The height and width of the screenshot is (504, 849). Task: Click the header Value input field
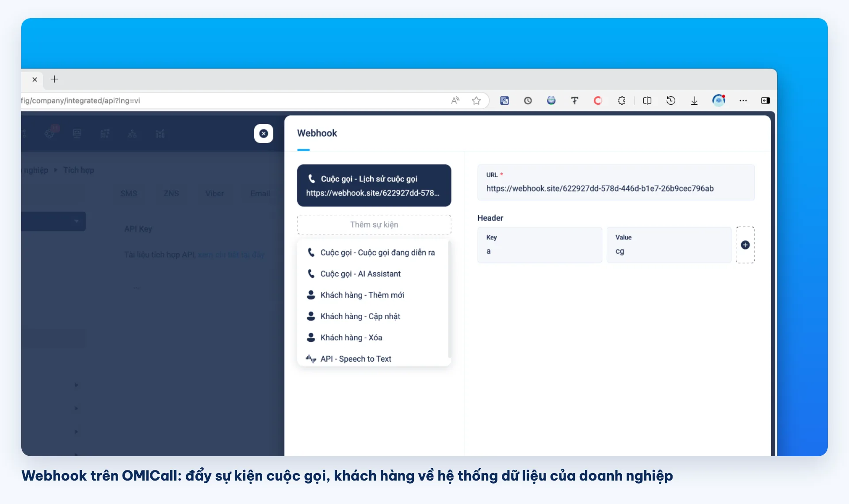[669, 245]
